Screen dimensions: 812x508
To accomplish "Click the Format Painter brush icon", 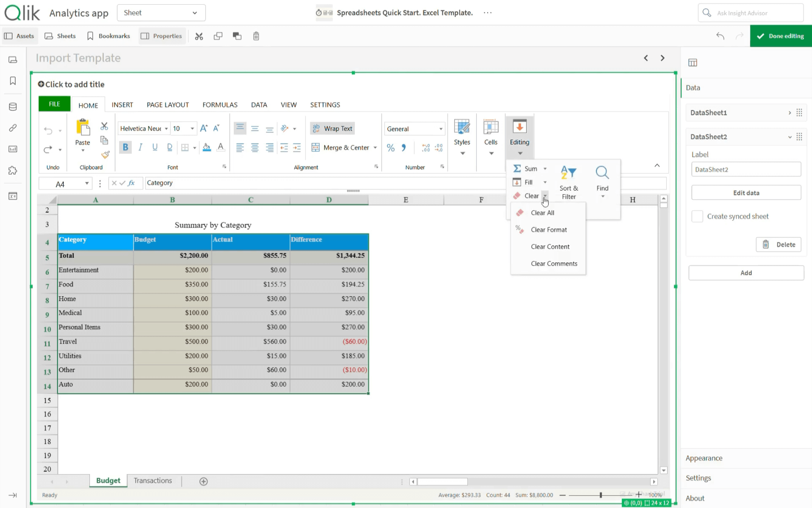I will pyautogui.click(x=105, y=155).
